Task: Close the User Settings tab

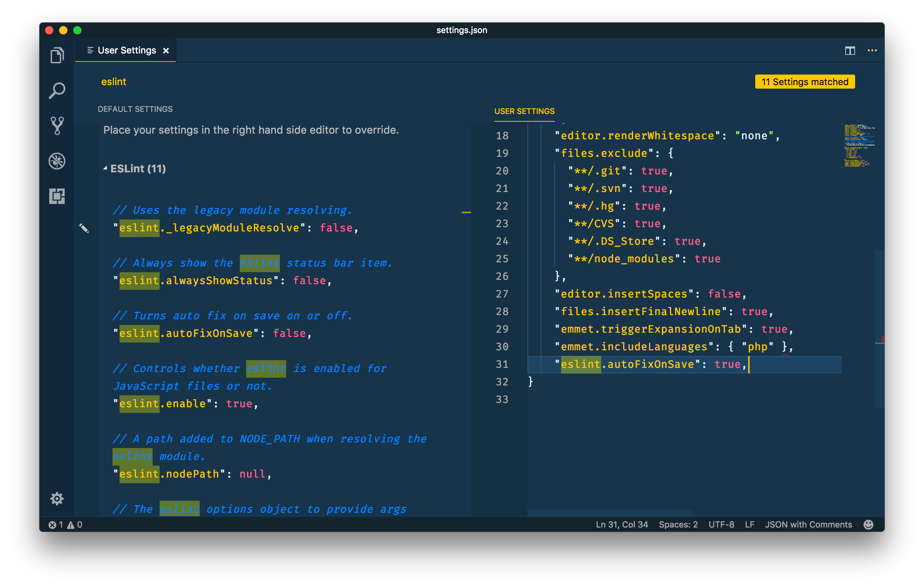Action: click(x=166, y=51)
